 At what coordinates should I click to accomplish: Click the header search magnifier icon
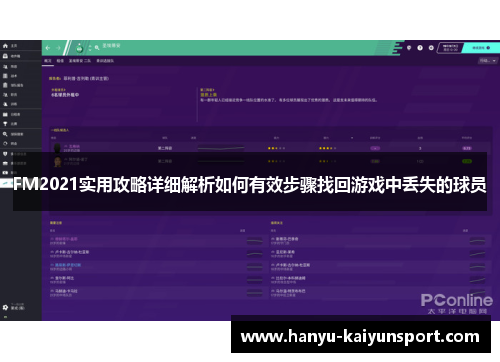pos(97,48)
